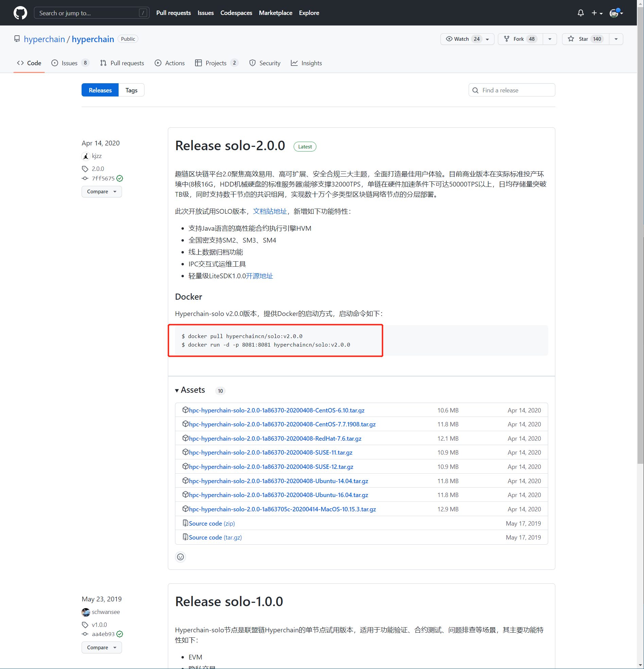
Task: Open the kjzz profile link
Action: pos(97,156)
